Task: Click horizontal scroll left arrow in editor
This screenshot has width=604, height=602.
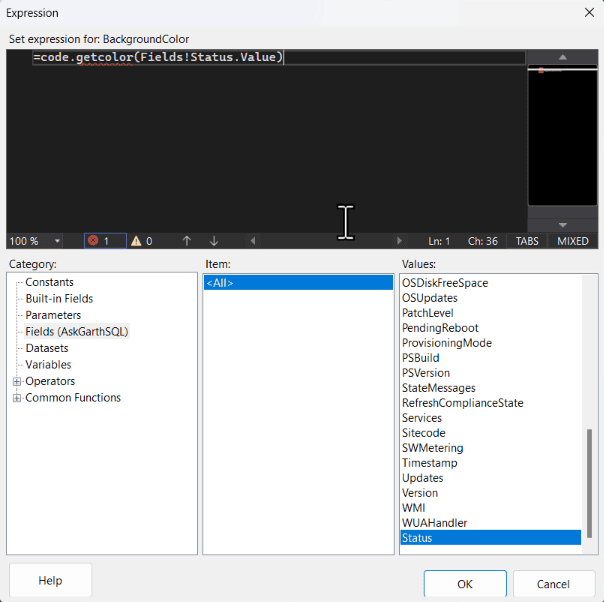Action: (x=253, y=241)
